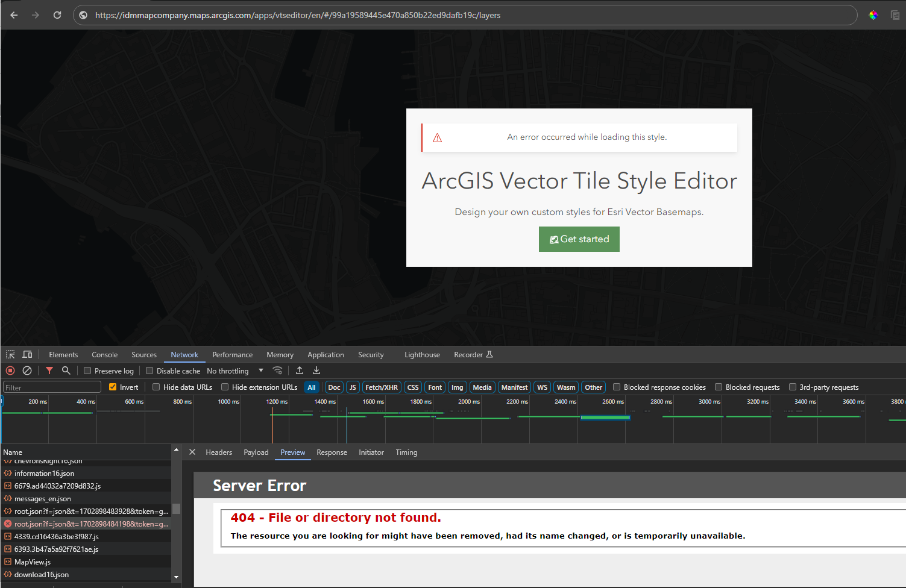Open the Timing tab

[x=406, y=452]
